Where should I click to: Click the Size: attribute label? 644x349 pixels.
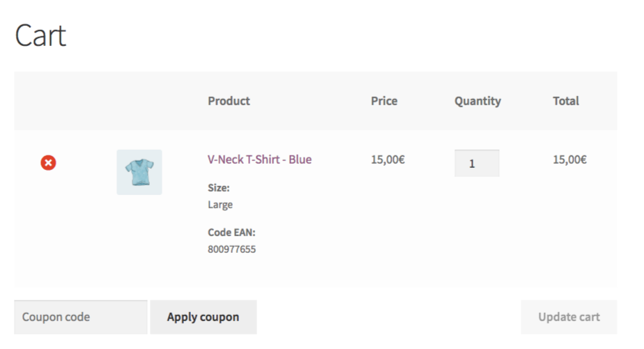point(219,187)
